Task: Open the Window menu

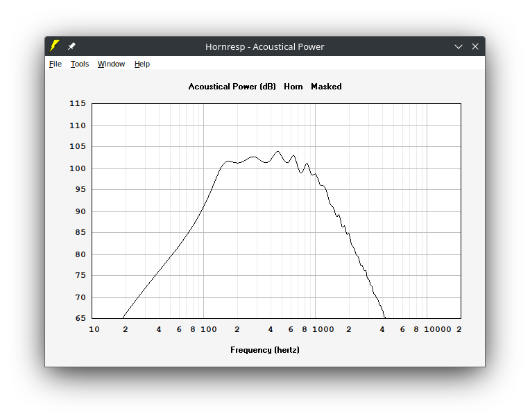Action: coord(111,64)
